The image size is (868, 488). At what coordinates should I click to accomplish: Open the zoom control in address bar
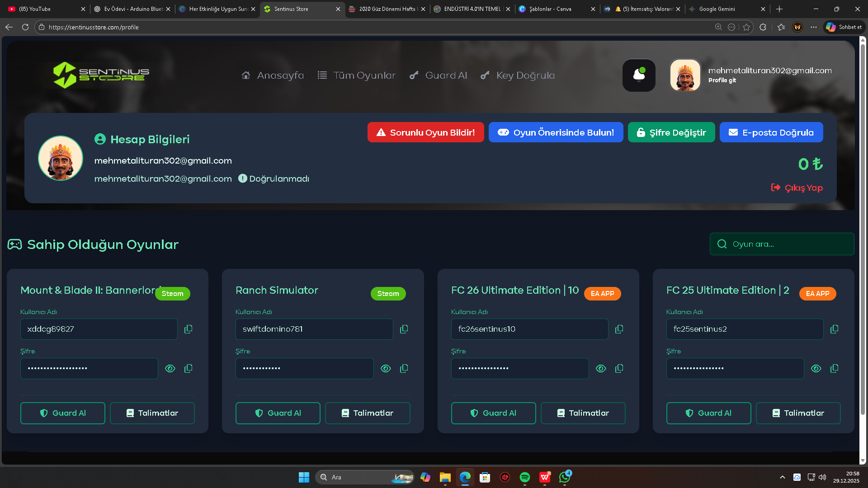coord(718,27)
